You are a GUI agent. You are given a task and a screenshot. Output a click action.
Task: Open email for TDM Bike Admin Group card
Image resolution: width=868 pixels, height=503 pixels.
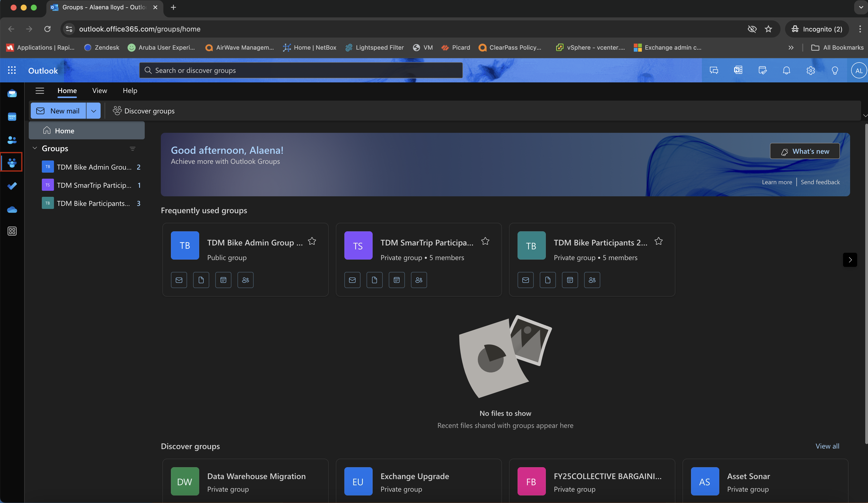[x=179, y=280]
